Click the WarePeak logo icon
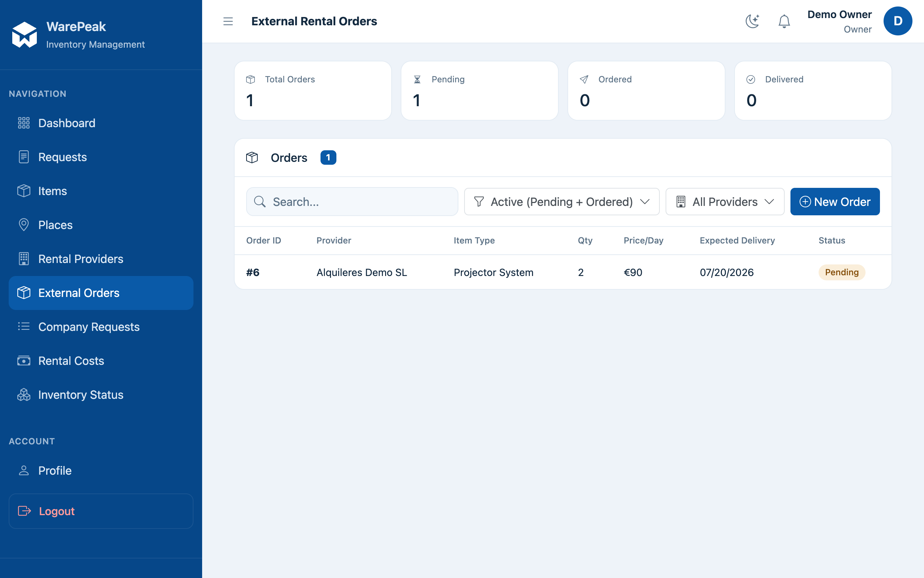 (x=25, y=35)
